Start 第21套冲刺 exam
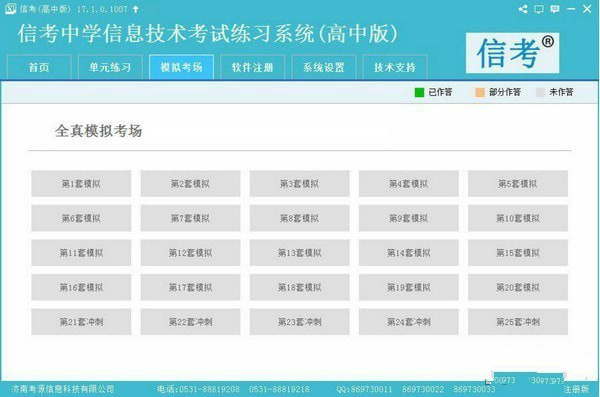 coord(81,322)
